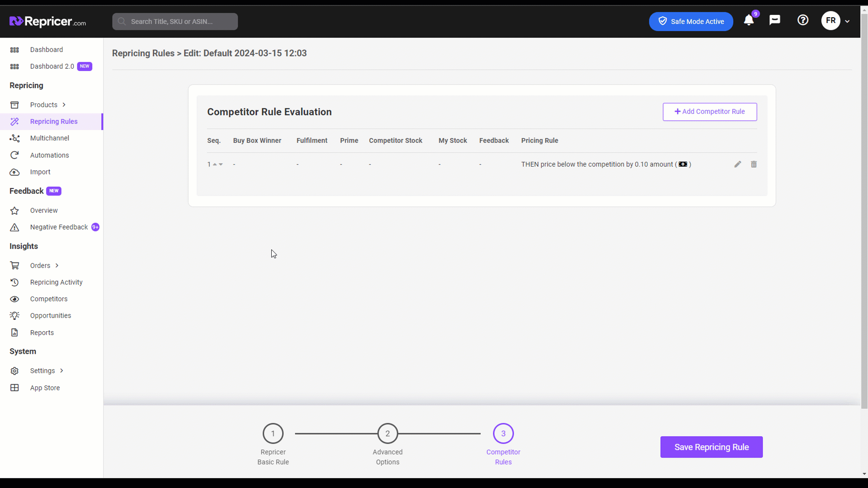Edit rule 1 with the pencil icon
The image size is (868, 488).
(x=738, y=164)
